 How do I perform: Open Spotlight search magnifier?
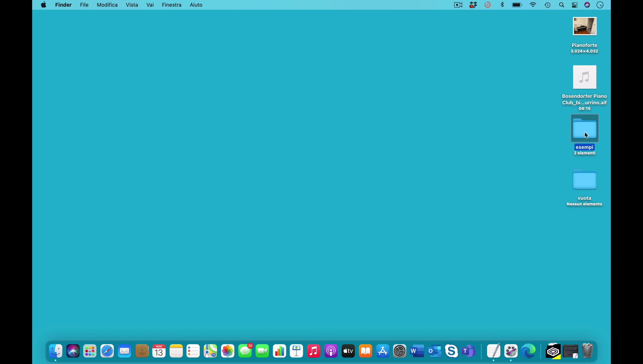(x=562, y=5)
